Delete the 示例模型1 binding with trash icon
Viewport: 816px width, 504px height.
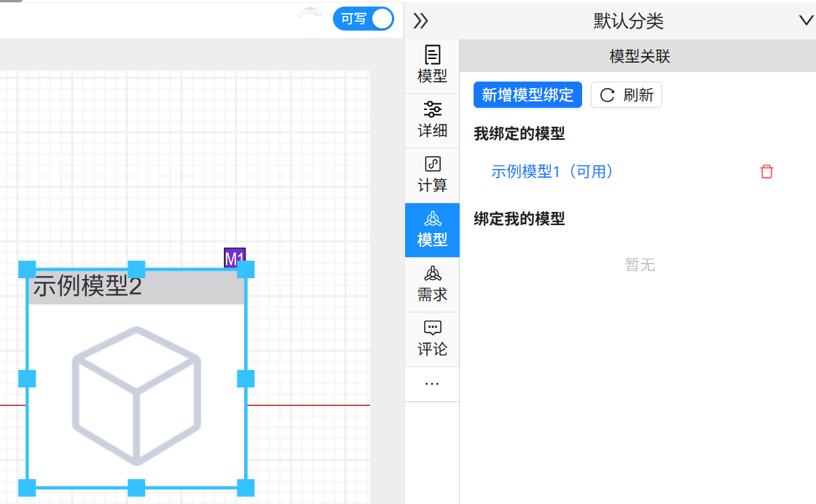point(766,172)
